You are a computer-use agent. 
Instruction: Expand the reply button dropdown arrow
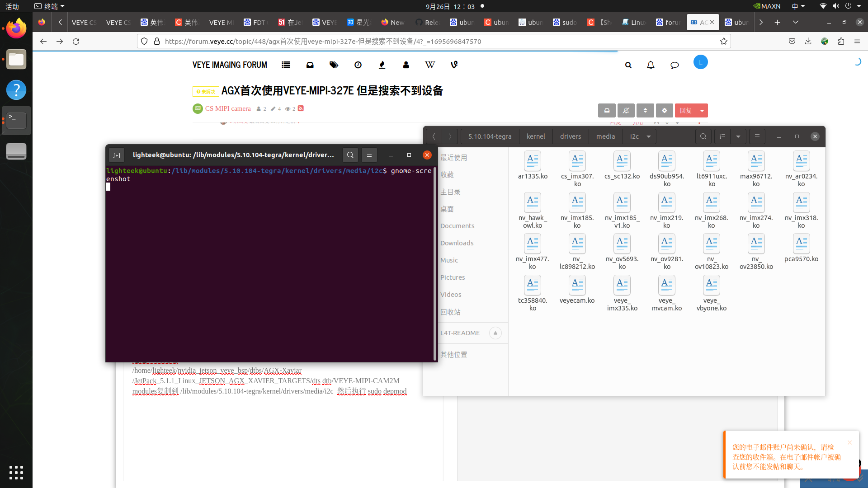coord(702,111)
